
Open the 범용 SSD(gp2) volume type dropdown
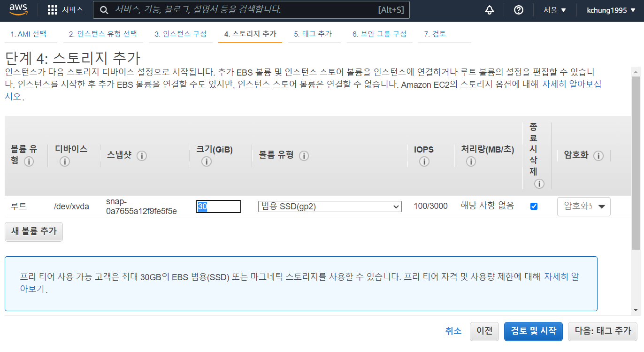tap(330, 207)
